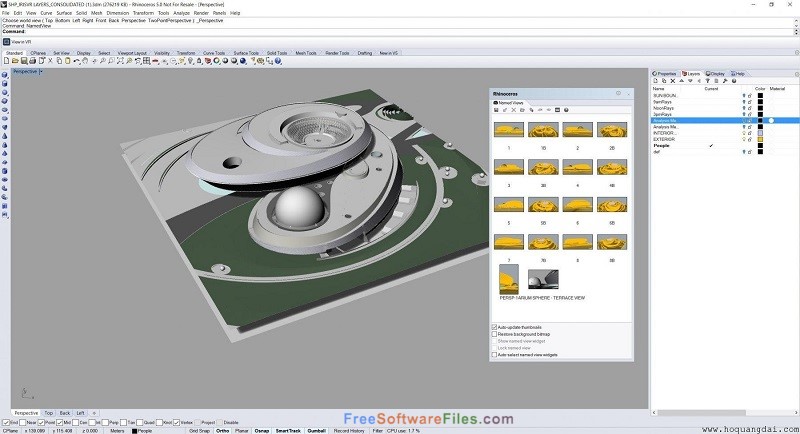
Task: Toggle the Gumball status bar button
Action: [x=316, y=431]
